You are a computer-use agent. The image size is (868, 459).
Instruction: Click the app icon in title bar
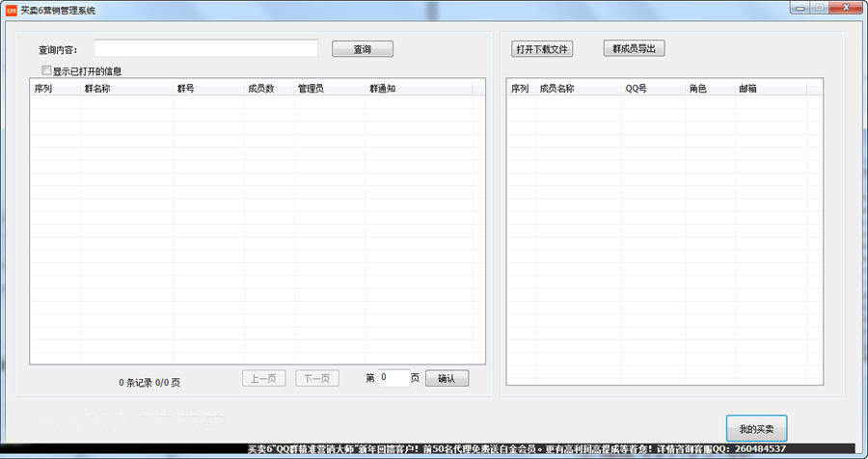pyautogui.click(x=11, y=8)
